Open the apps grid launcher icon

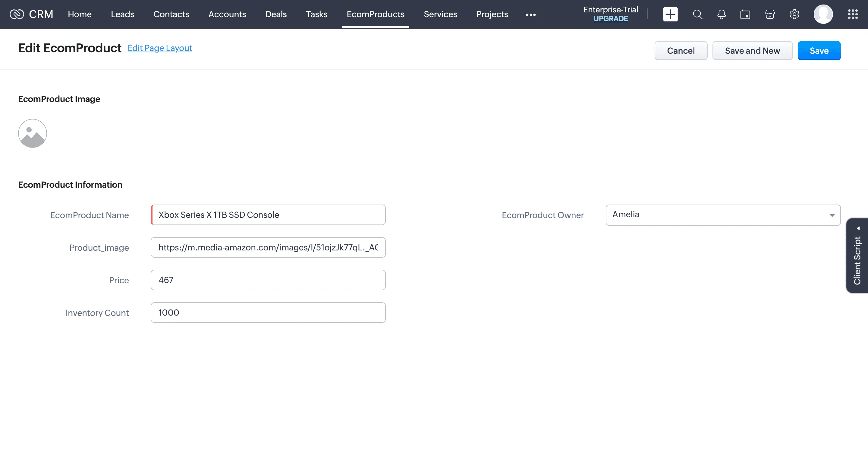[x=853, y=14]
